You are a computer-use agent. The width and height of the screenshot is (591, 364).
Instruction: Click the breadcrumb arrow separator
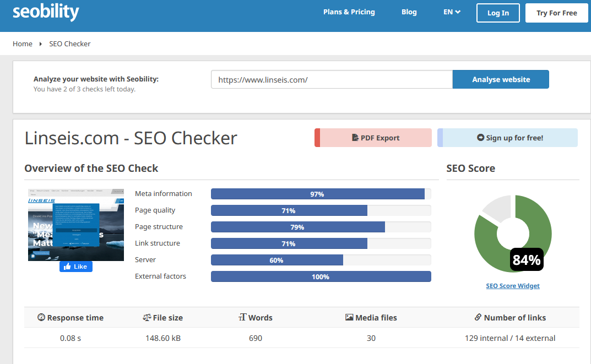[40, 44]
